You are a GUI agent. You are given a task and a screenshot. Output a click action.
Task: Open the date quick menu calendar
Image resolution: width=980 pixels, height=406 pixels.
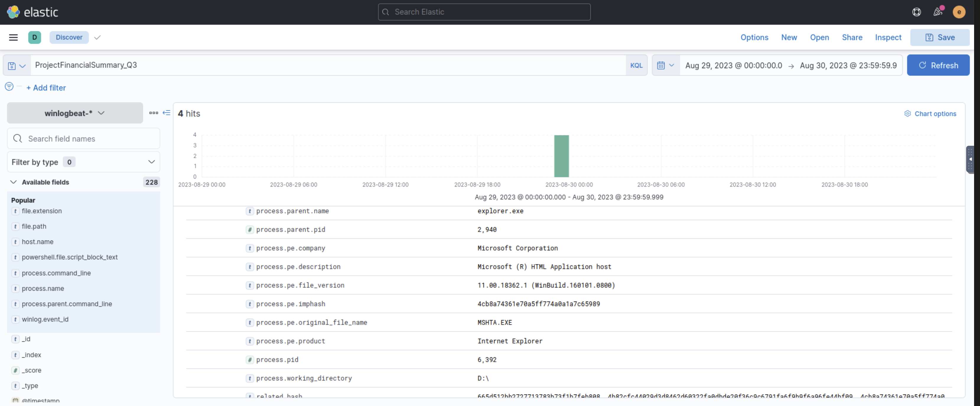(x=665, y=66)
